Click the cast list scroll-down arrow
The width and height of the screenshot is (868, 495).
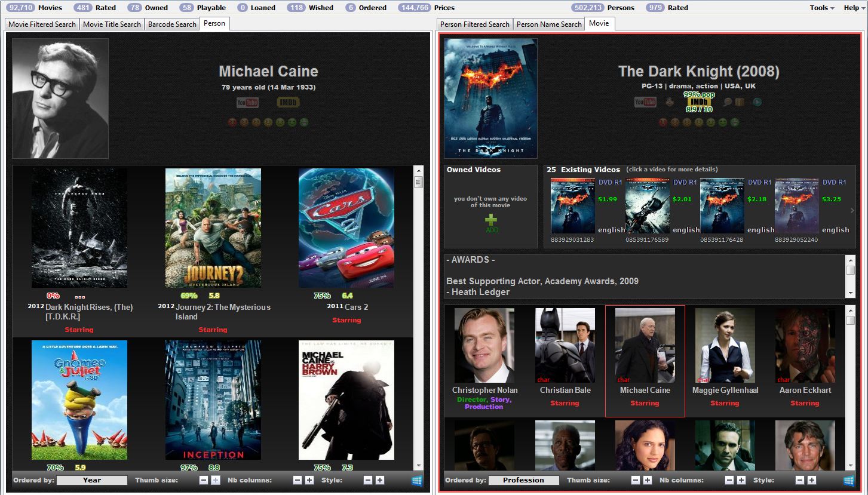[x=850, y=466]
